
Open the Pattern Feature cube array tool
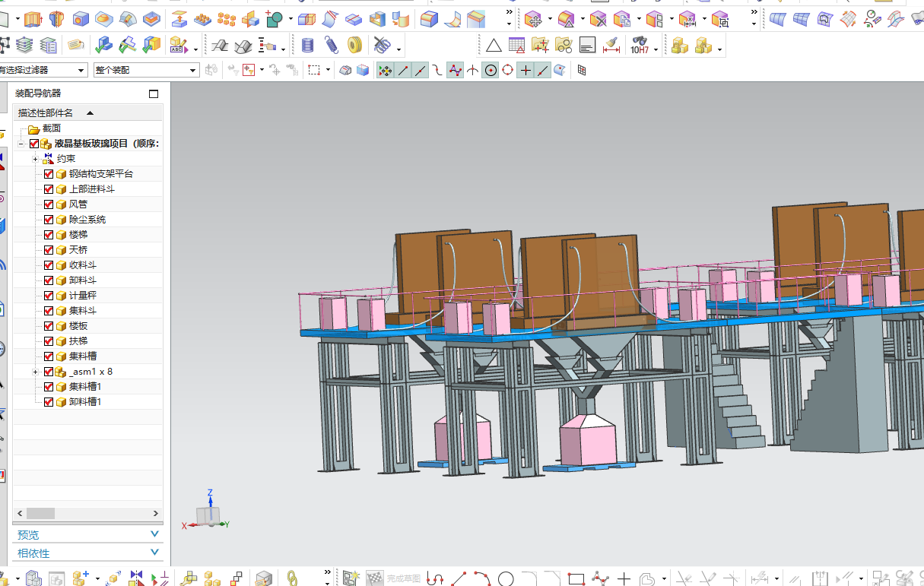click(226, 18)
